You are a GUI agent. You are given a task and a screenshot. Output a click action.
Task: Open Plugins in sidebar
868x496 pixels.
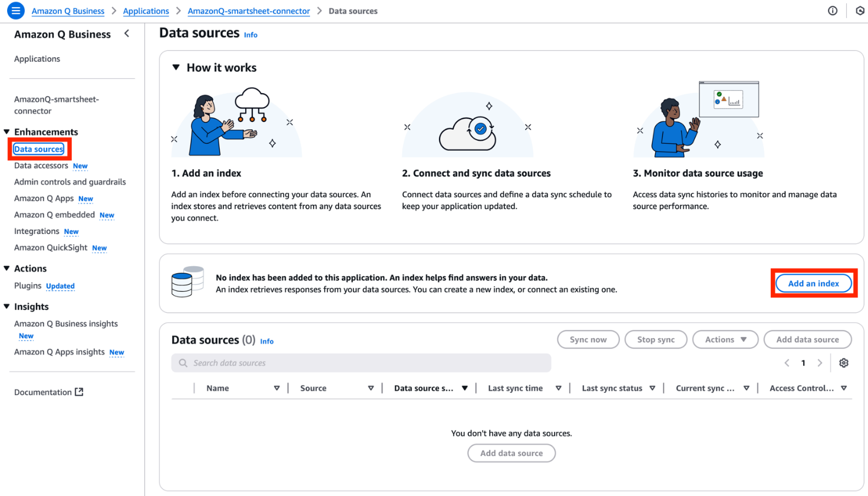(28, 286)
